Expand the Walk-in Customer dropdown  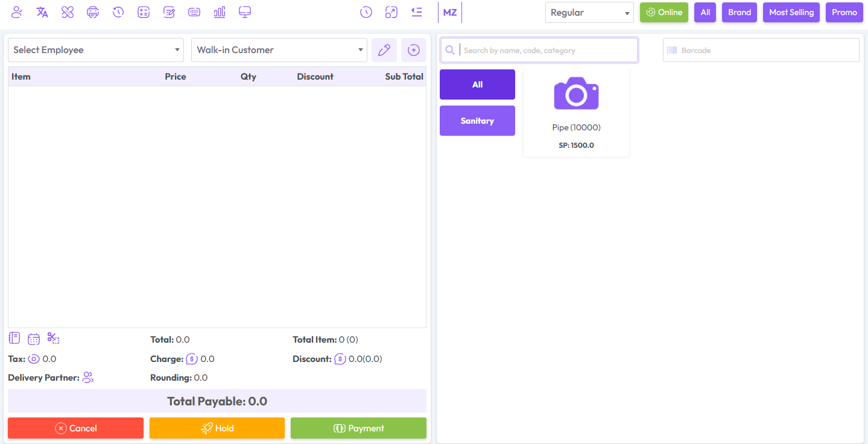[279, 50]
